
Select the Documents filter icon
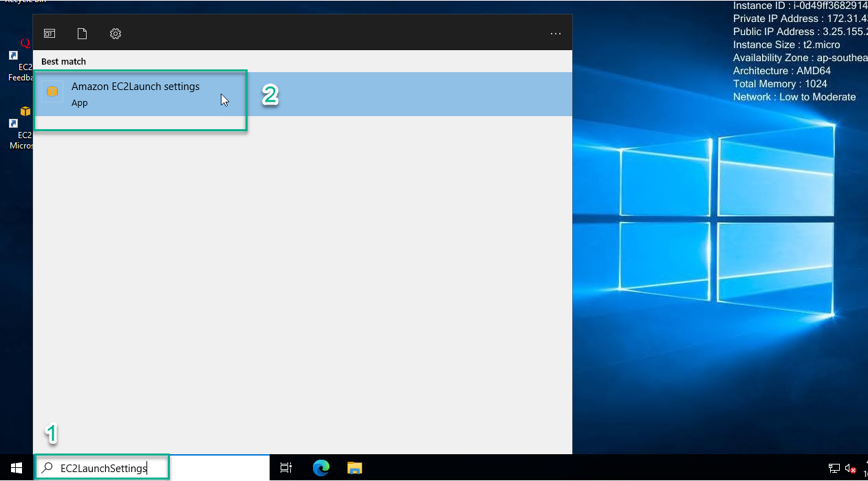82,34
